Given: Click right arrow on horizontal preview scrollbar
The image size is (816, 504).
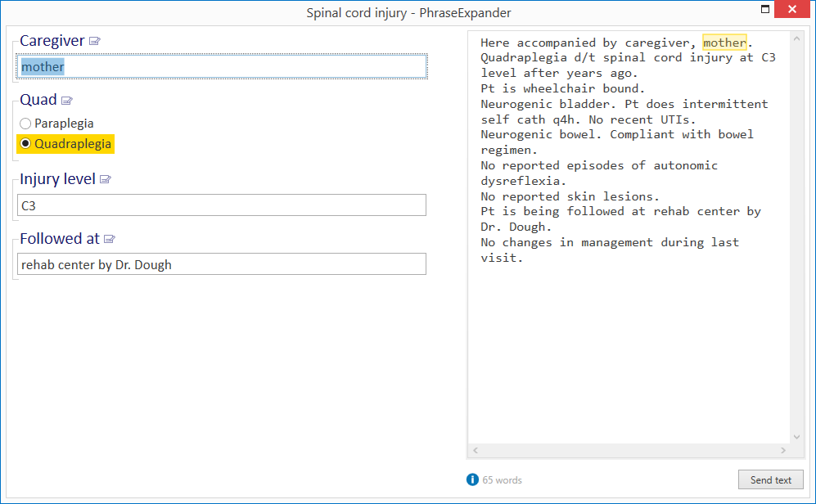Looking at the screenshot, I should coord(783,451).
